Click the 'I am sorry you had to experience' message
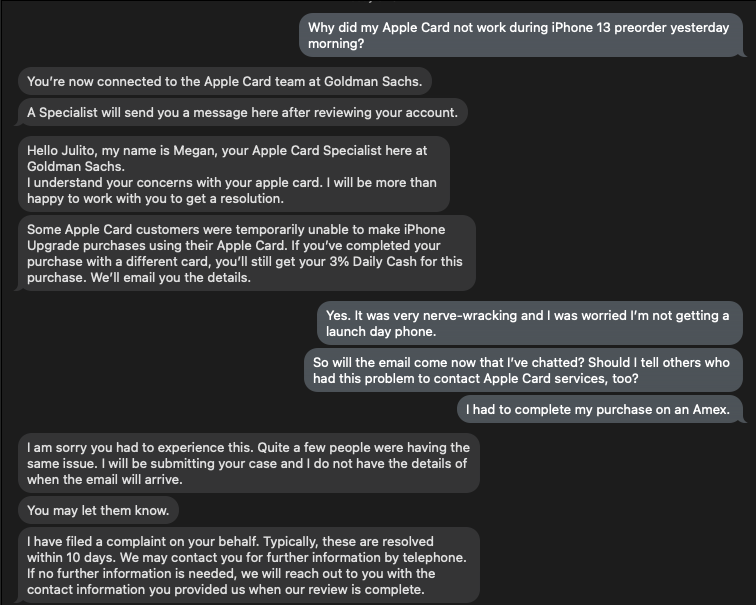The height and width of the screenshot is (605, 756). pyautogui.click(x=247, y=463)
